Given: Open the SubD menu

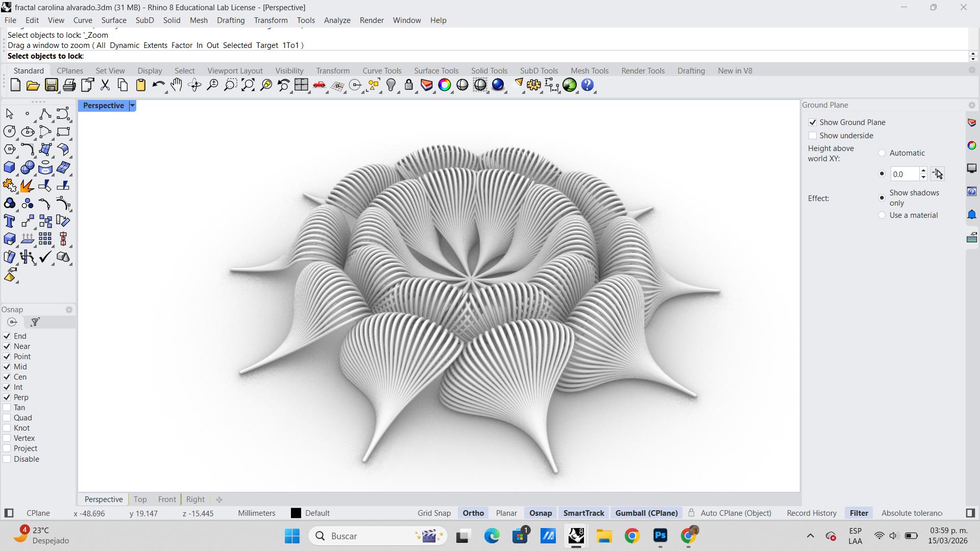Looking at the screenshot, I should (x=144, y=20).
